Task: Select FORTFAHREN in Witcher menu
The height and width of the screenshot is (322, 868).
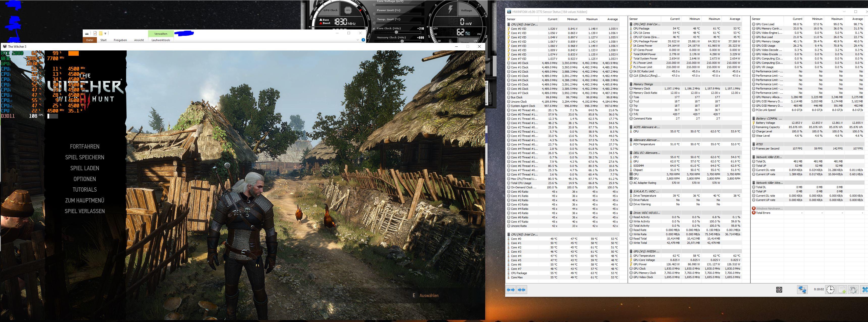Action: click(85, 147)
